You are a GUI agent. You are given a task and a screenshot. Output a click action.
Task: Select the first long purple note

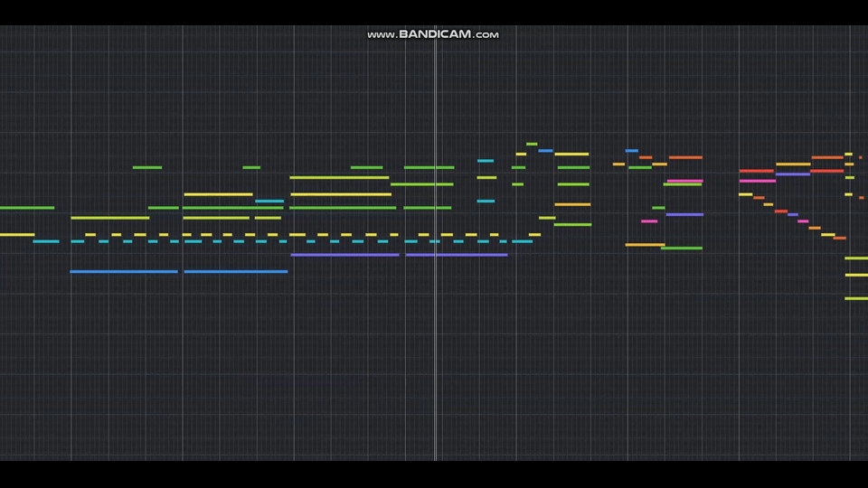(344, 255)
